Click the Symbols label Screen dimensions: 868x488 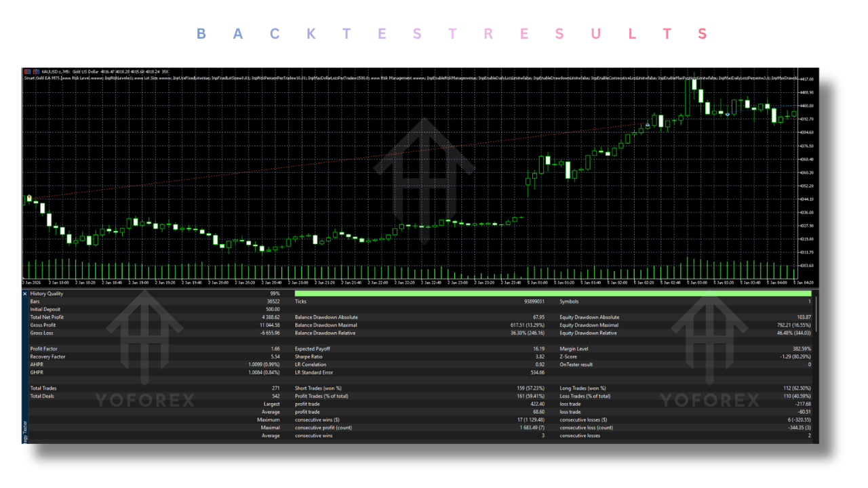coord(569,302)
